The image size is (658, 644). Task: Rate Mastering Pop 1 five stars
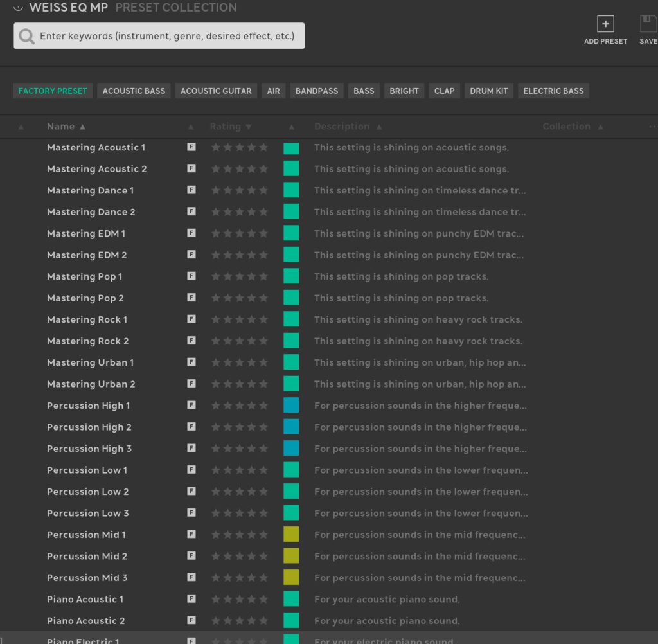tap(263, 276)
